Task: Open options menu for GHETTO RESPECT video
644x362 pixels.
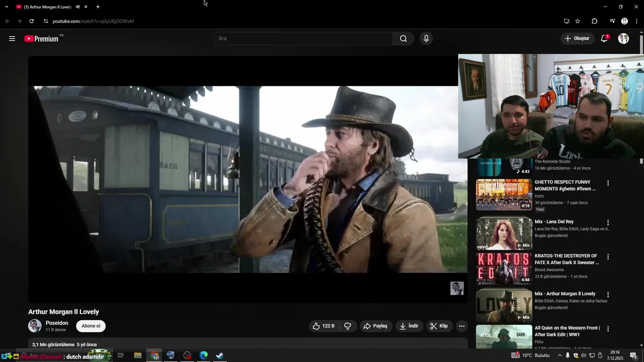Action: click(608, 183)
